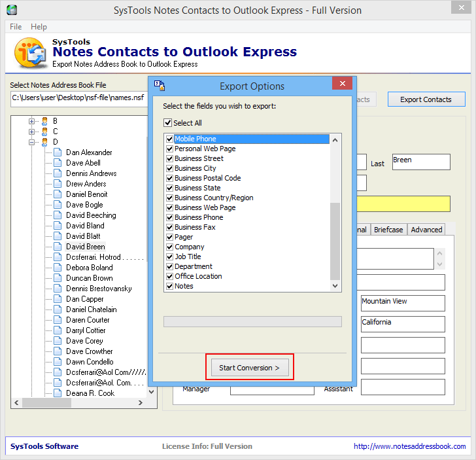Click the document icon for Dawn Condello

point(58,362)
